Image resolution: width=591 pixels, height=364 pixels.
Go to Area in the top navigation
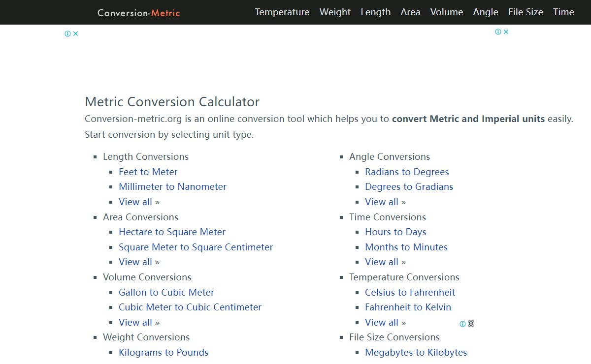click(410, 12)
